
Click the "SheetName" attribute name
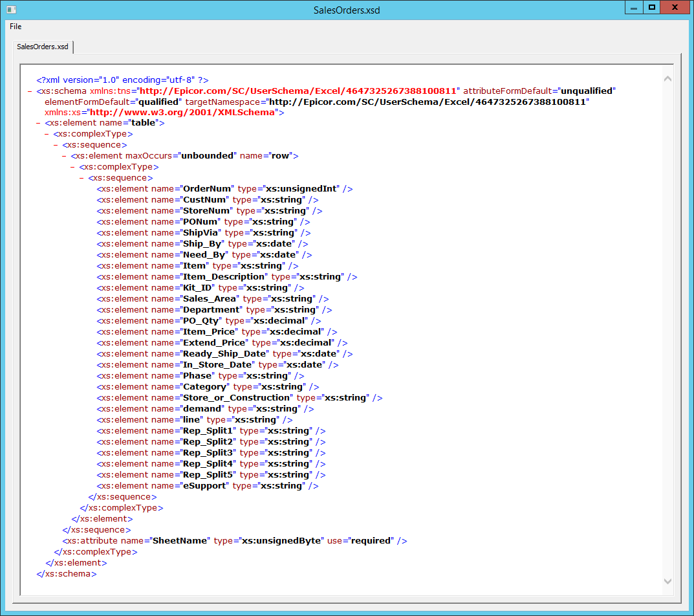click(180, 541)
